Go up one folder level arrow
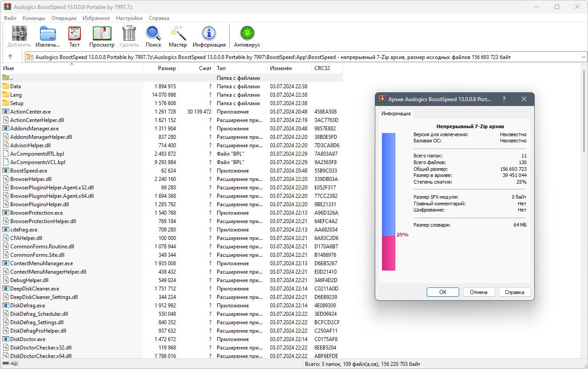588x369 pixels. click(x=10, y=57)
